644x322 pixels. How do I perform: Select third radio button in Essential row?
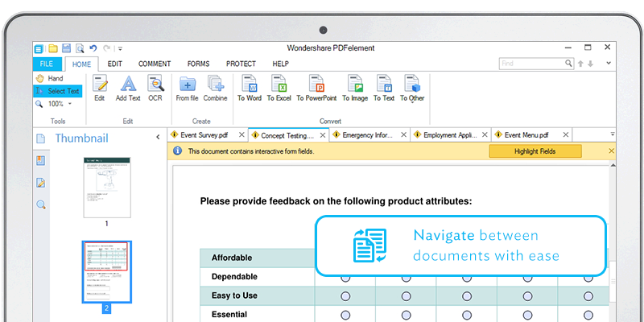click(467, 315)
